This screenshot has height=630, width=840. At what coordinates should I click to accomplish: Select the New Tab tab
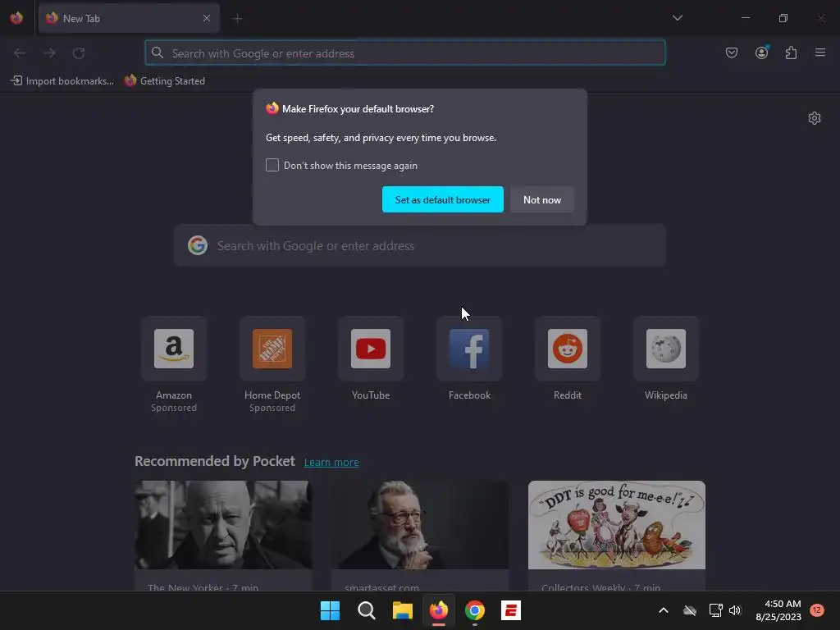[x=129, y=18]
